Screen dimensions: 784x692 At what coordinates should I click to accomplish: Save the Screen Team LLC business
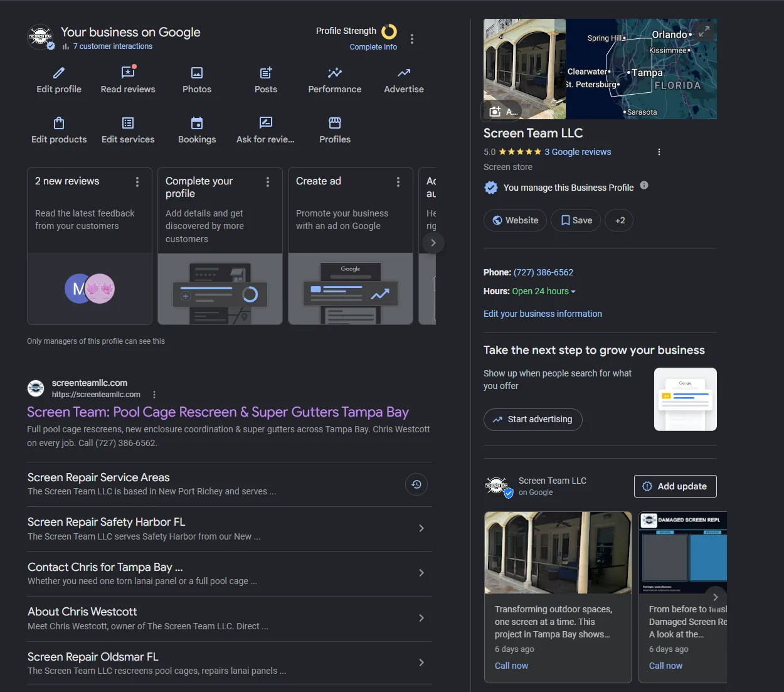(x=576, y=220)
